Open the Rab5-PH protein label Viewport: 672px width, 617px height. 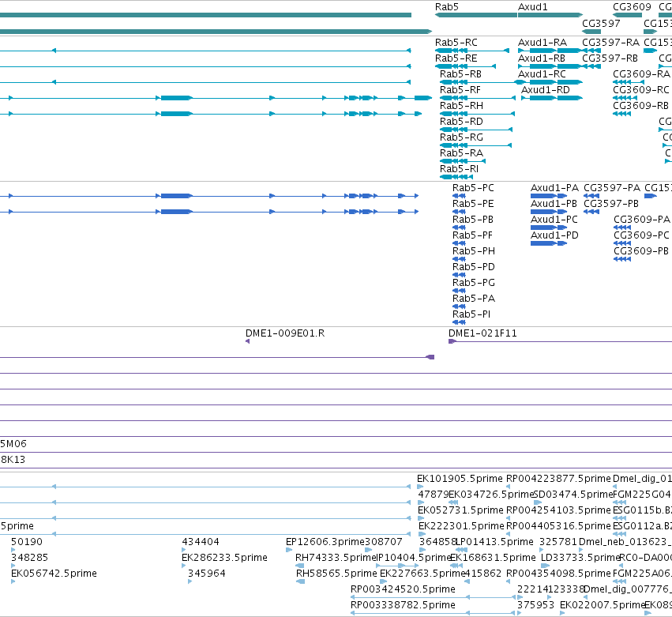coord(474,251)
